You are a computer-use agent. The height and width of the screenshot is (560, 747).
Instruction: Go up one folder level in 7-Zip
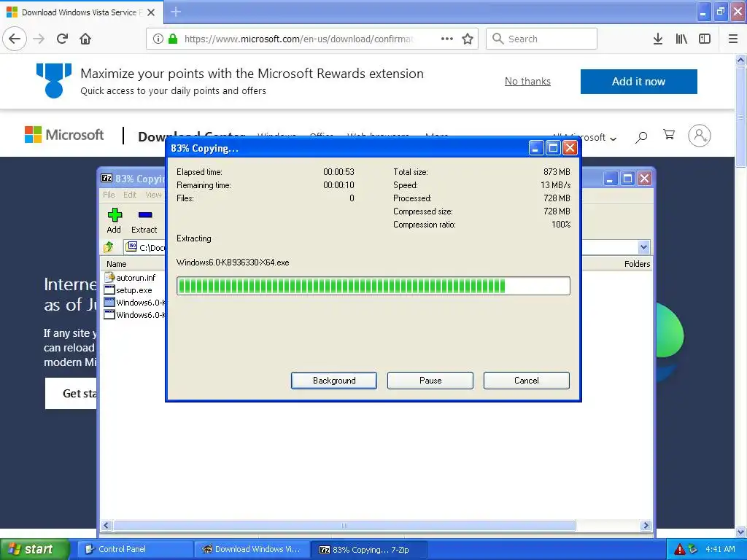(x=109, y=247)
